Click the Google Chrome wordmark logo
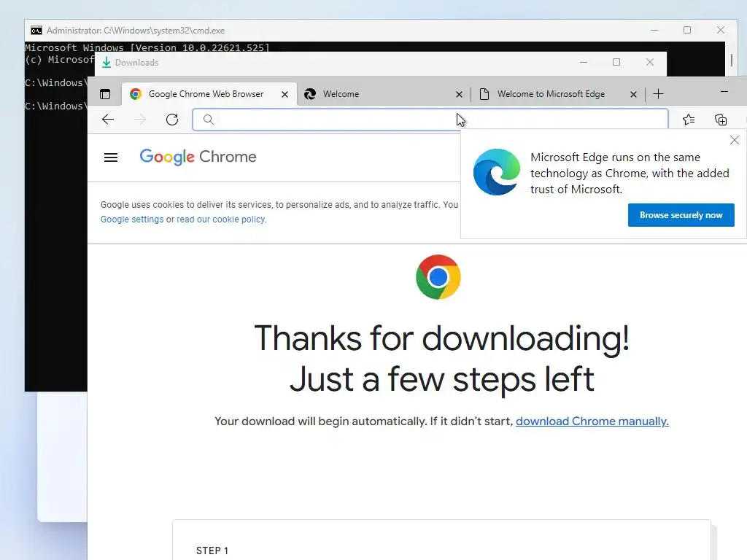Image resolution: width=747 pixels, height=560 pixels. click(x=198, y=157)
